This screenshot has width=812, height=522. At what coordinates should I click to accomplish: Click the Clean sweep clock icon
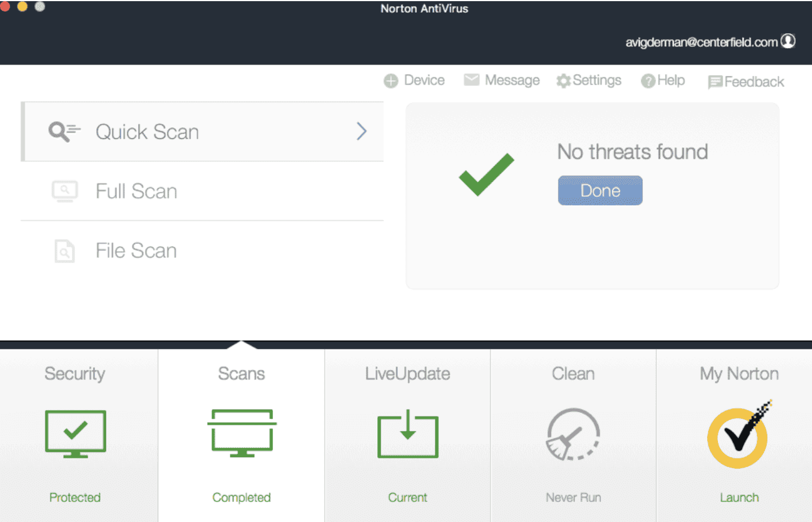tap(573, 434)
